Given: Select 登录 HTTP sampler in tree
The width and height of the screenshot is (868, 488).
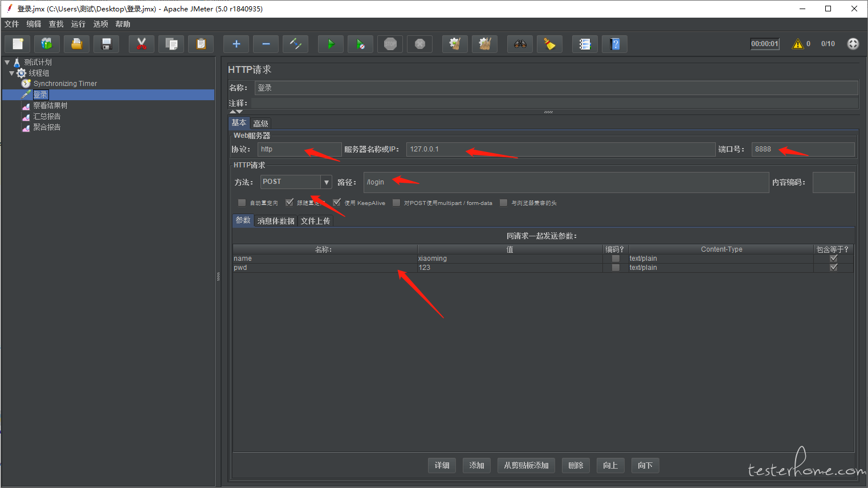Looking at the screenshot, I should [x=40, y=95].
